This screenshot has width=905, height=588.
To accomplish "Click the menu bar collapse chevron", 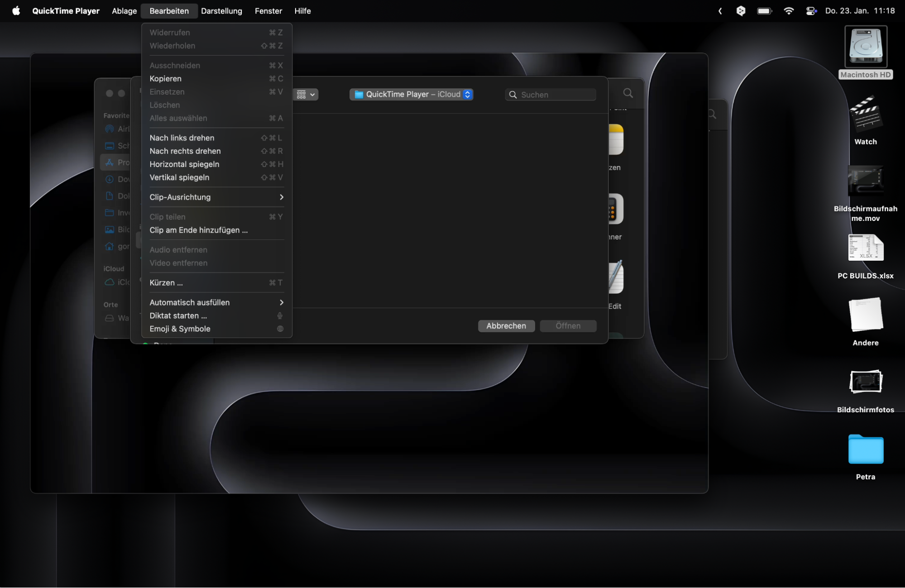I will pyautogui.click(x=720, y=11).
